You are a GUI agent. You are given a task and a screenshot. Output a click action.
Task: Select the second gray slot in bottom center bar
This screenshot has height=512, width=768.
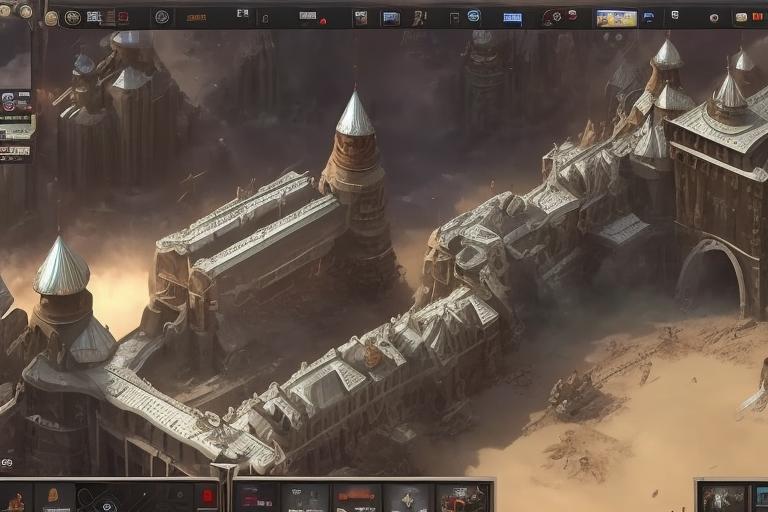305,498
